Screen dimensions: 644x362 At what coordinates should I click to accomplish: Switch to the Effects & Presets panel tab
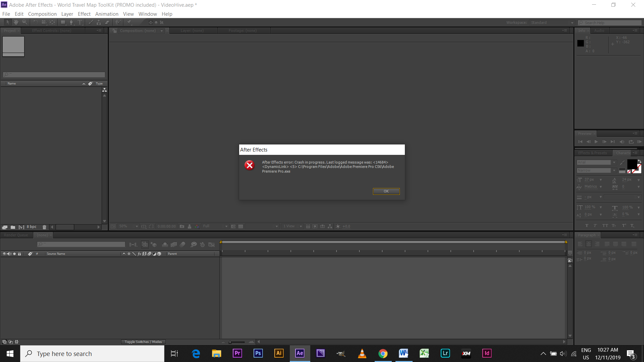[592, 153]
